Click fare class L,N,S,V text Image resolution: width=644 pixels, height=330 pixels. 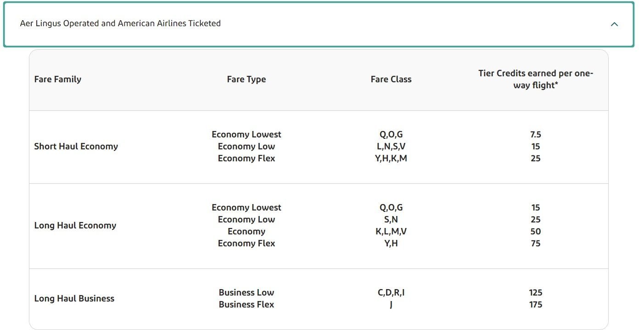(391, 146)
